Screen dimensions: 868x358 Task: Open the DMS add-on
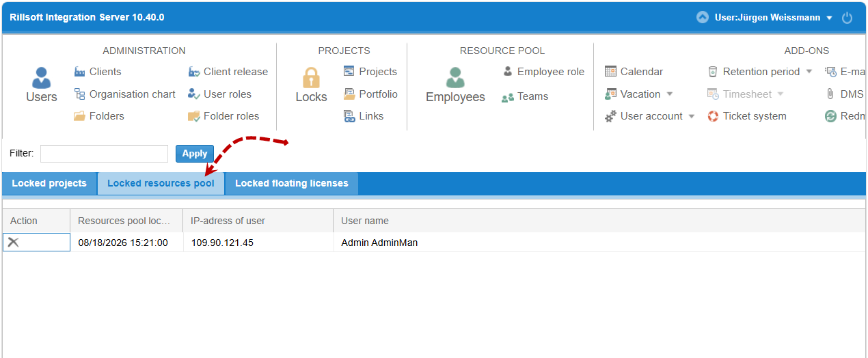pos(844,94)
